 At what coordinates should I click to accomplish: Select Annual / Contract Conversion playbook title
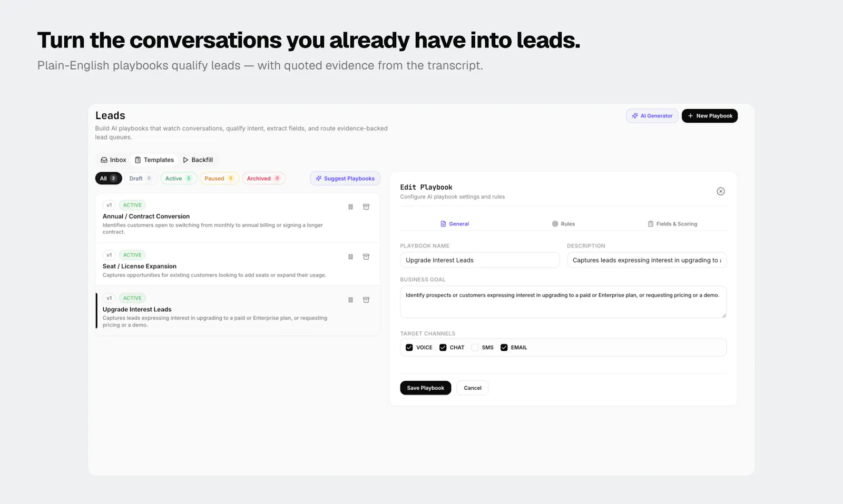pos(146,216)
